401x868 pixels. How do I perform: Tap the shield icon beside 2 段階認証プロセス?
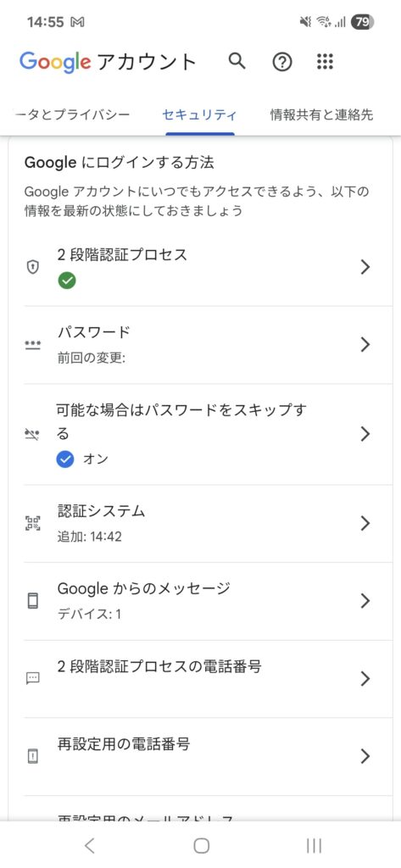[x=33, y=268]
